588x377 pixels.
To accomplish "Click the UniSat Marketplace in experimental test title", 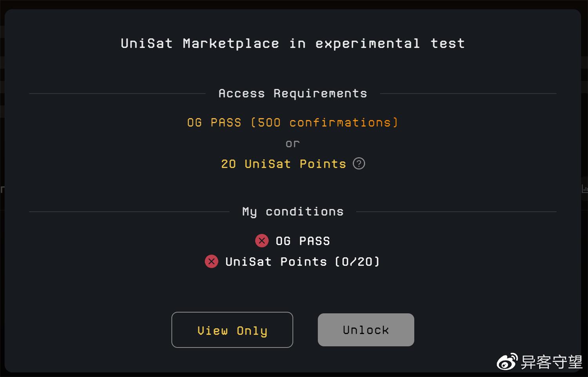I will [x=292, y=43].
